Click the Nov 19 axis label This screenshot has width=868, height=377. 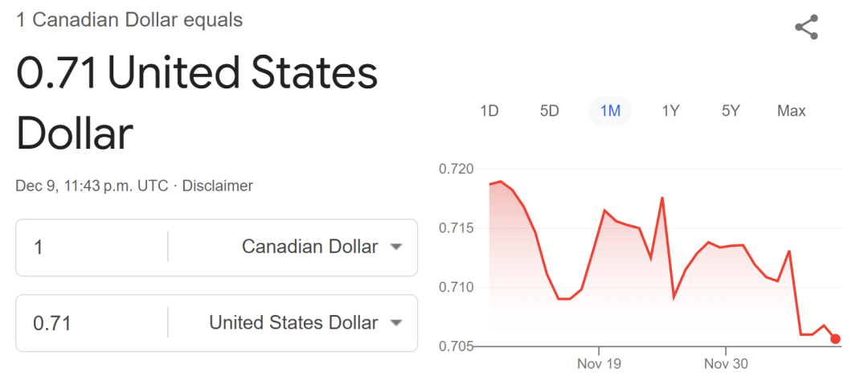599,363
